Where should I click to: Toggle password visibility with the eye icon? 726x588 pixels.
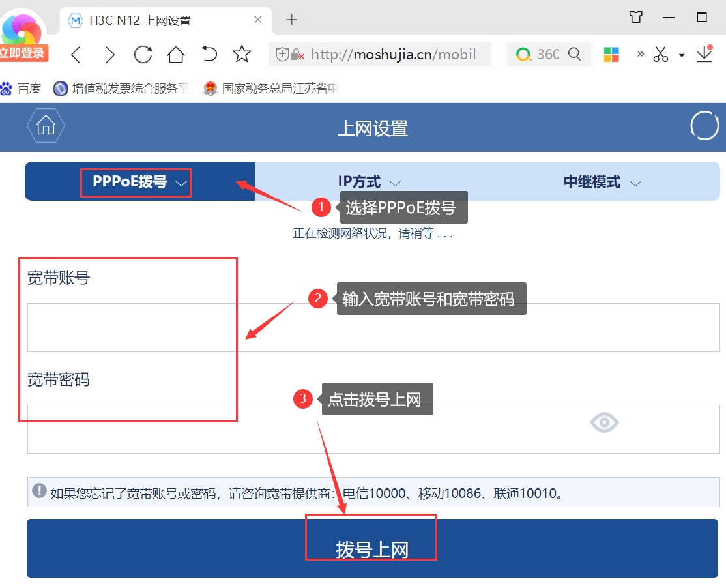(x=604, y=422)
